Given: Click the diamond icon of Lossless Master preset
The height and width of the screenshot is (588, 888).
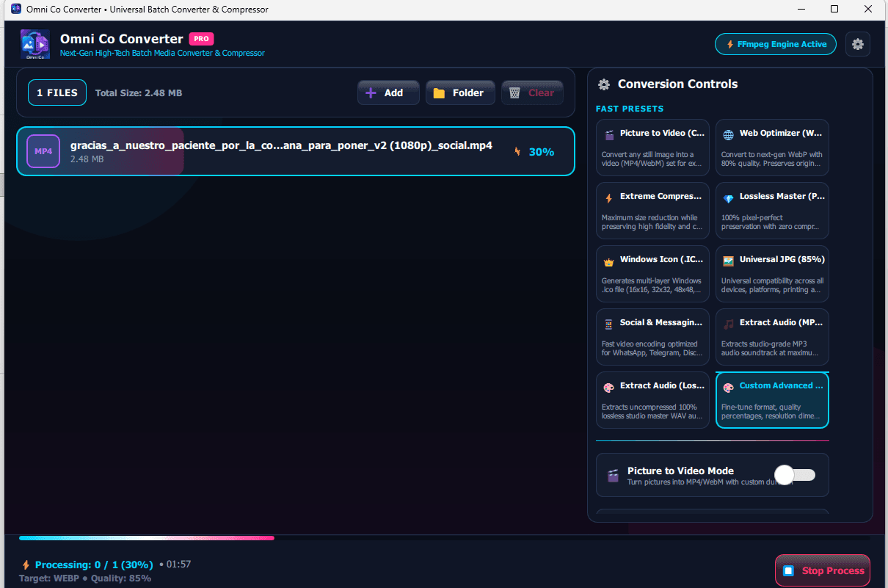Looking at the screenshot, I should (728, 198).
